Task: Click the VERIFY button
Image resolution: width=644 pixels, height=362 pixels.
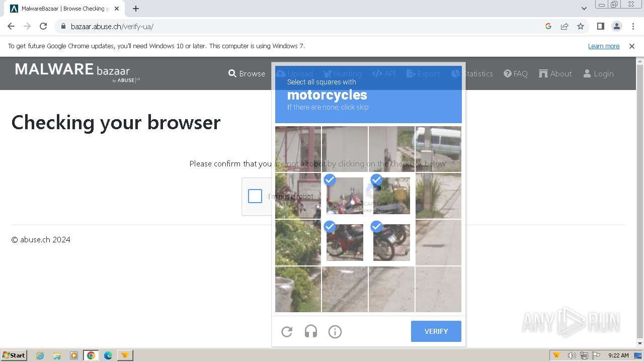Action: 436,331
